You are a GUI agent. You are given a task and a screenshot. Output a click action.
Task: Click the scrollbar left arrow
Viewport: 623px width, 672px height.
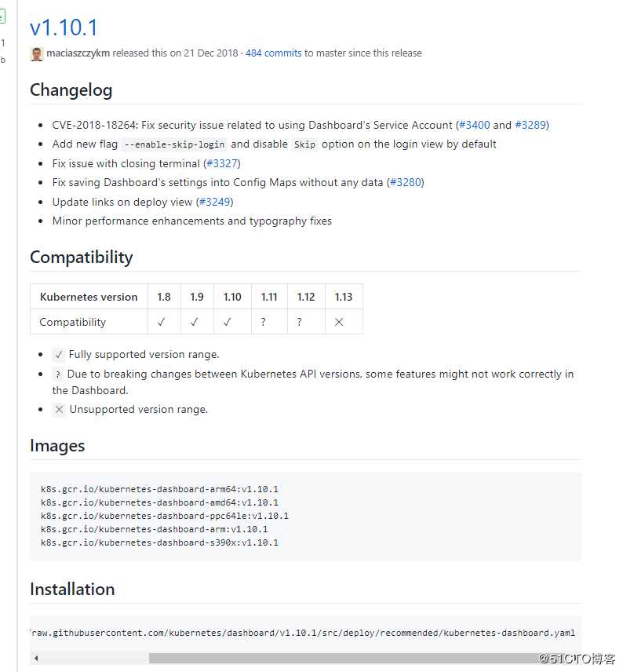click(36, 658)
